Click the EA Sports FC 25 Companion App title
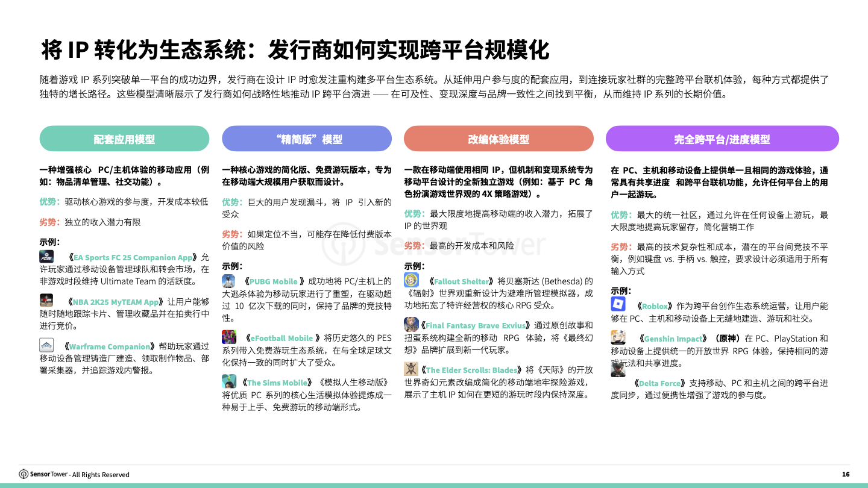 coord(133,257)
